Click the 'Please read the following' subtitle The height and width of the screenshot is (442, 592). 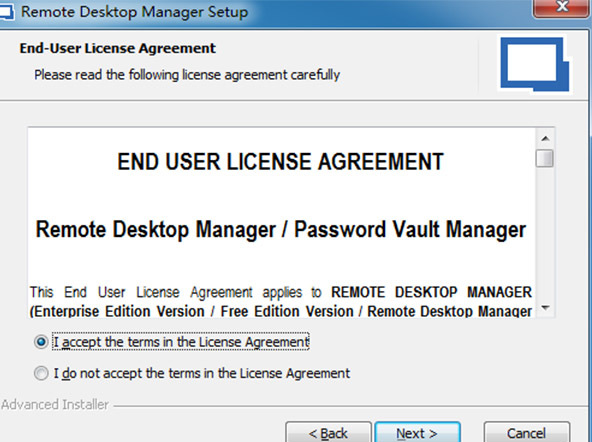click(x=187, y=75)
